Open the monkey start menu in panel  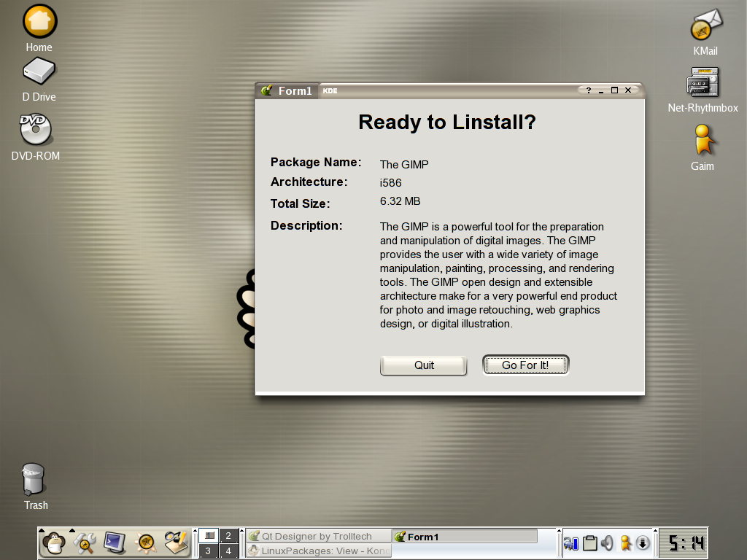pos(54,542)
